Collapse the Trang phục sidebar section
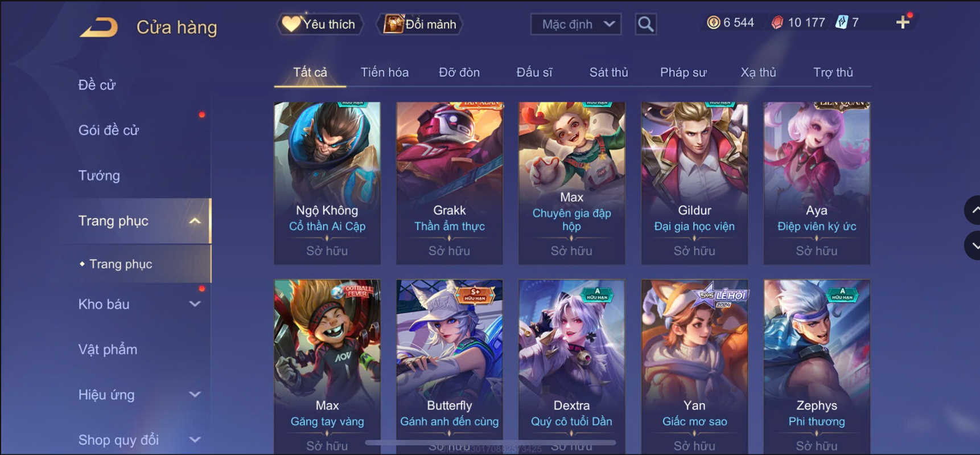Image resolution: width=980 pixels, height=455 pixels. coord(195,221)
